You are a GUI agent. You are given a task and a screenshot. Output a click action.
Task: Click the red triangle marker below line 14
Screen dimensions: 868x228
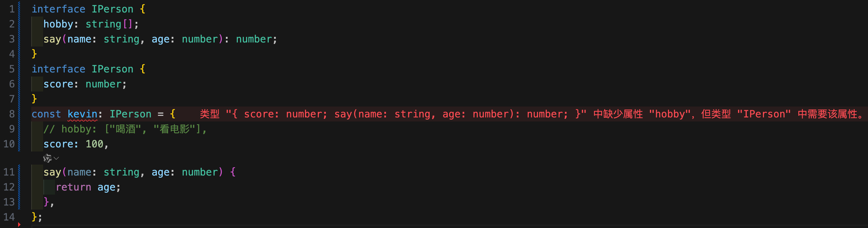coord(19,225)
